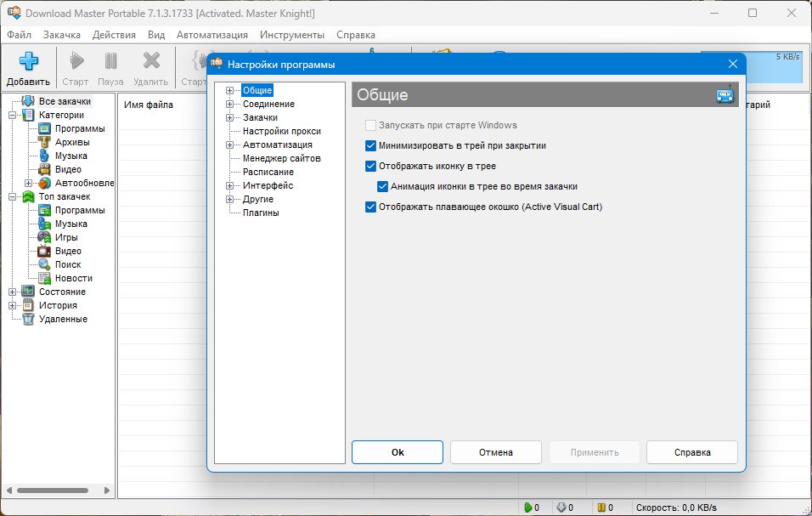
Task: Open the Автоматизация menu
Action: (x=212, y=35)
